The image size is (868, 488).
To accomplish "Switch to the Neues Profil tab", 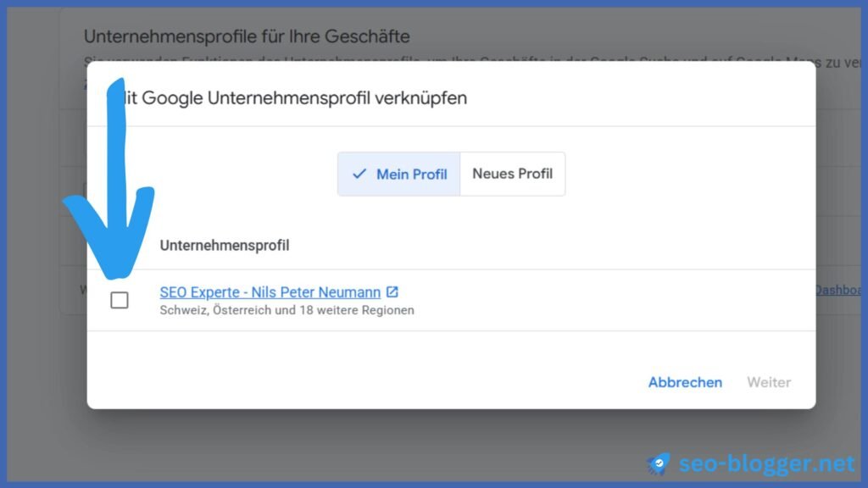I will coord(513,174).
